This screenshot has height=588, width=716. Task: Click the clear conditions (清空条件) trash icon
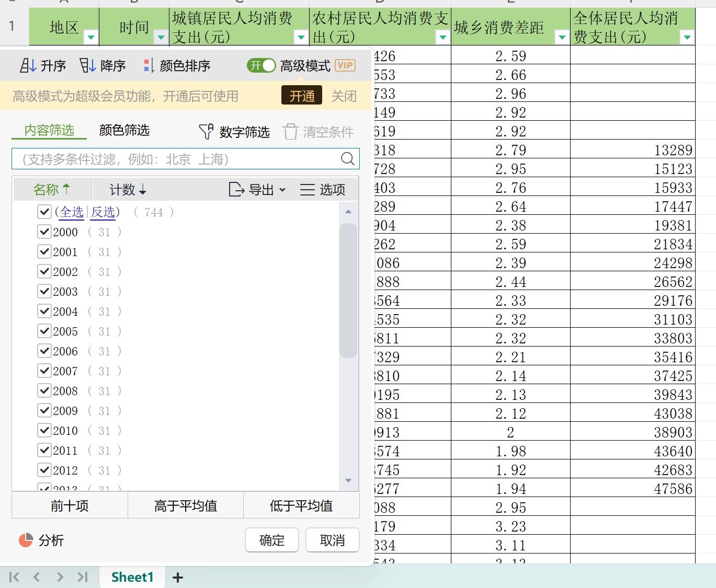(x=291, y=132)
